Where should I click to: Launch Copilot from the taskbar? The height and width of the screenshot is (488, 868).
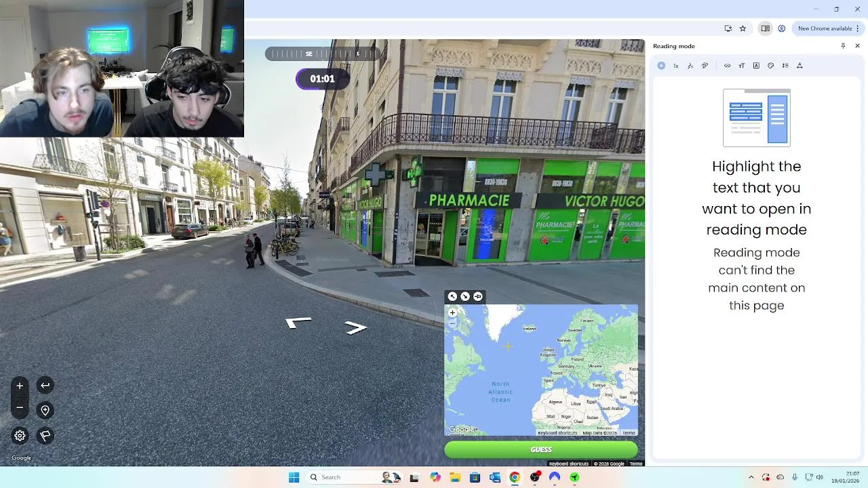point(435,477)
